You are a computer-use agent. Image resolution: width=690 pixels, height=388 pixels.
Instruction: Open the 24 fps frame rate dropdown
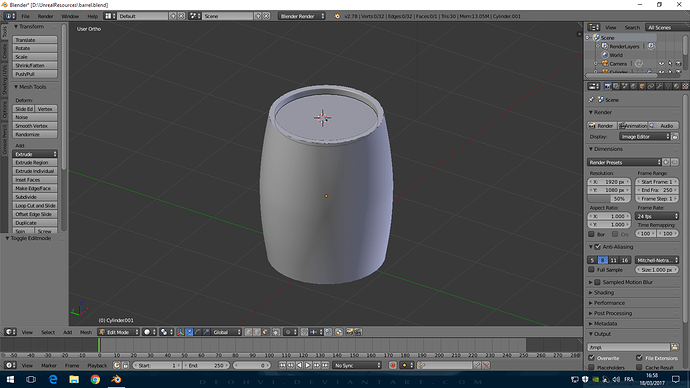click(x=657, y=216)
